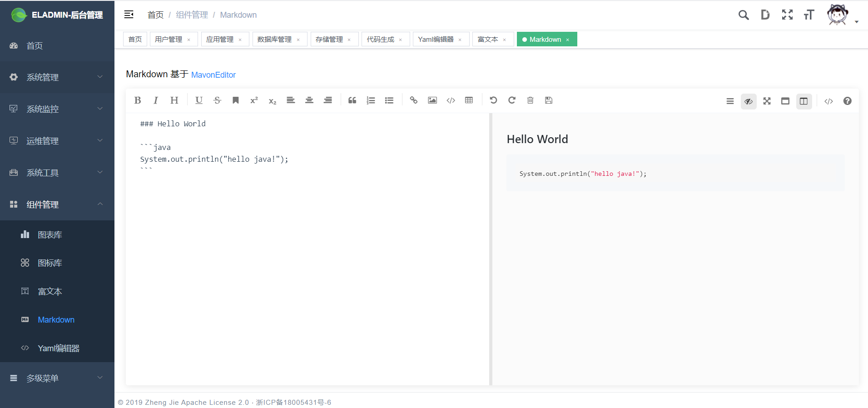Screen dimensions: 868x408
Task: Open the project documentation icon
Action: tap(765, 15)
